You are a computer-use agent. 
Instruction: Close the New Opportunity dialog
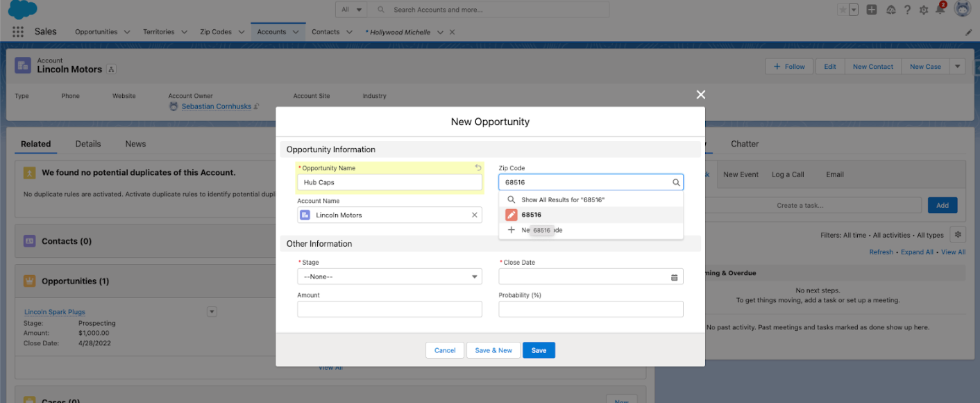tap(700, 94)
